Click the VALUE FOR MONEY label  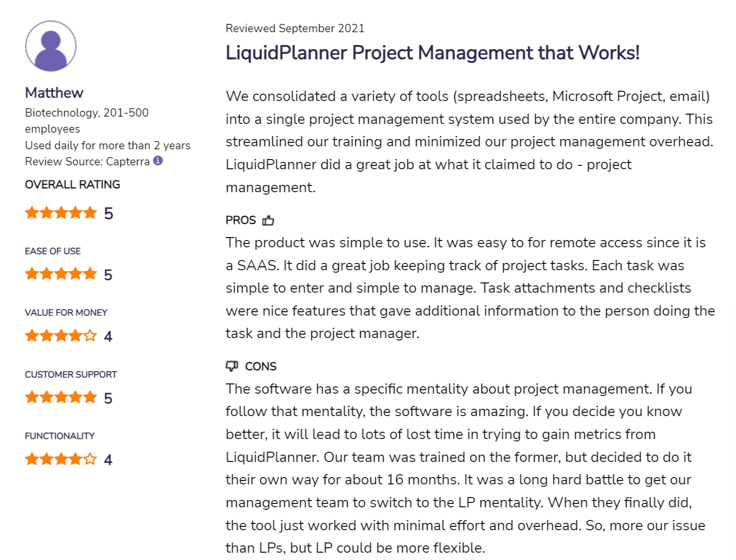coord(66,312)
